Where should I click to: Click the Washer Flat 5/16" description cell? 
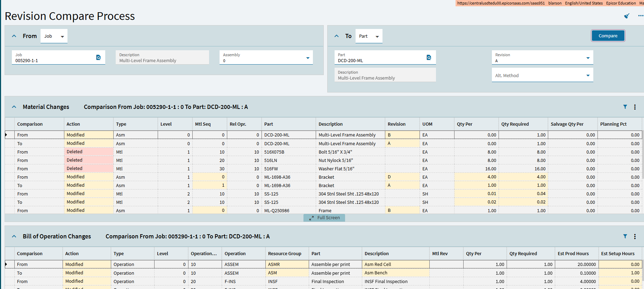pyautogui.click(x=350, y=169)
